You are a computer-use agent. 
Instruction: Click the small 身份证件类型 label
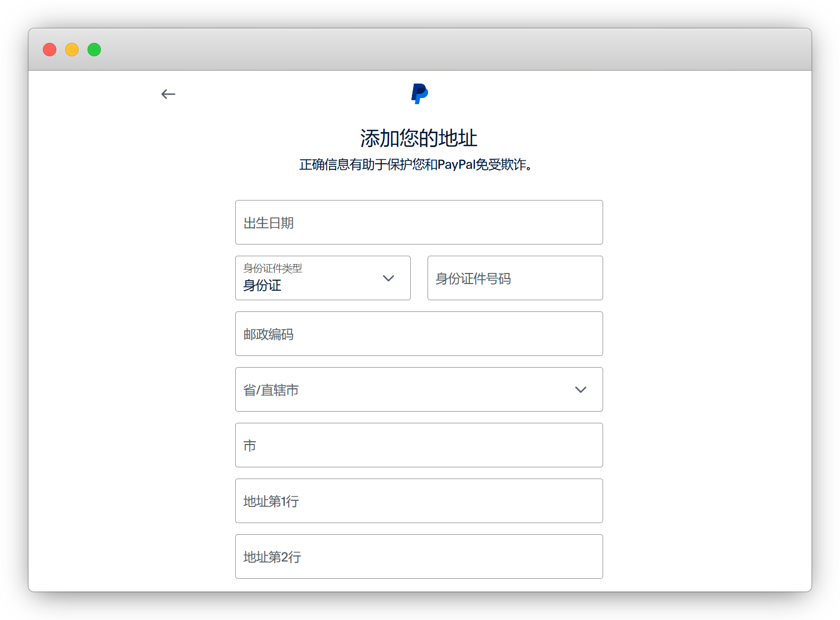pyautogui.click(x=273, y=268)
